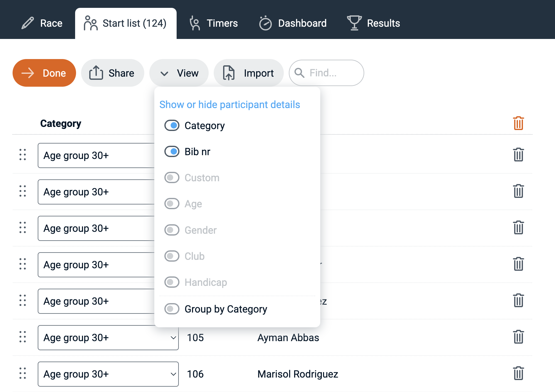Click the orange delete-all trash icon in header
The height and width of the screenshot is (392, 555).
coord(518,123)
